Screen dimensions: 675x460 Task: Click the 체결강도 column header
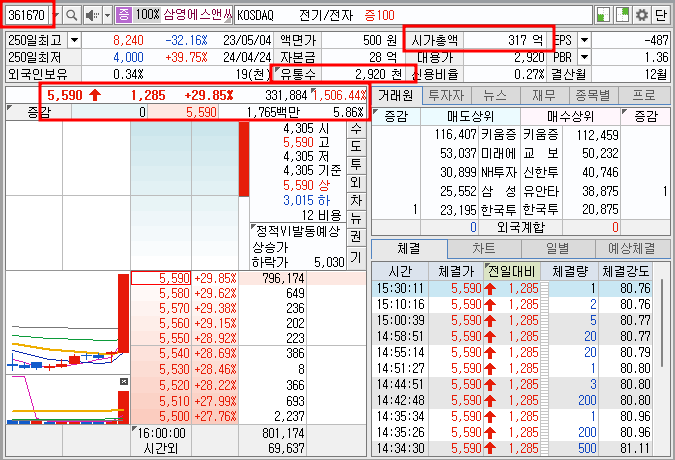point(625,272)
